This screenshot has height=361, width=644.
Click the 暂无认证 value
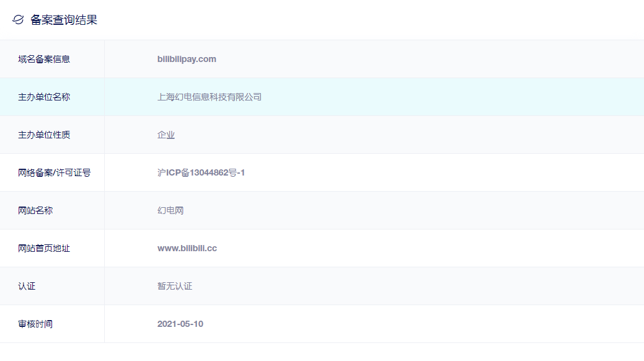pyautogui.click(x=175, y=286)
